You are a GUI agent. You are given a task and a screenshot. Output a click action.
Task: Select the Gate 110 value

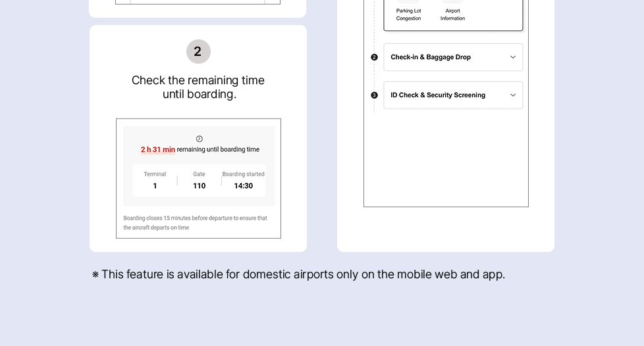199,185
